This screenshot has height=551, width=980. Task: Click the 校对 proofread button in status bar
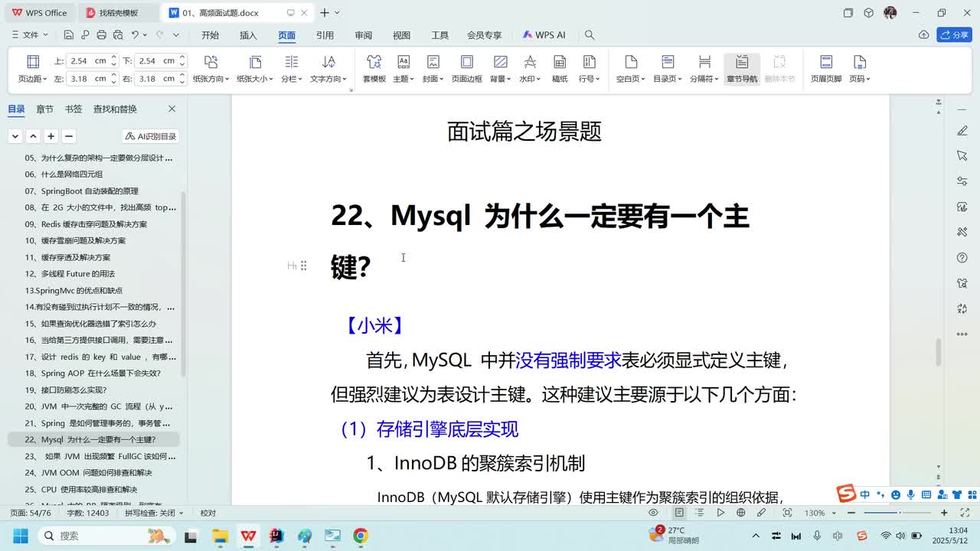pyautogui.click(x=208, y=513)
